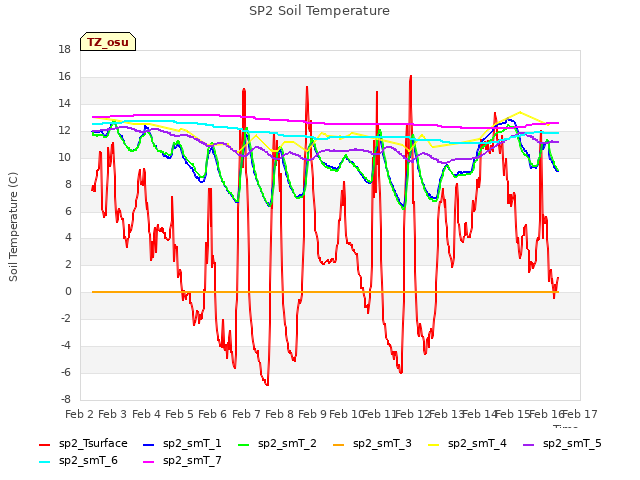Click the orange sp2_smT_3 legend swatch
The image size is (640, 480).
(x=338, y=445)
